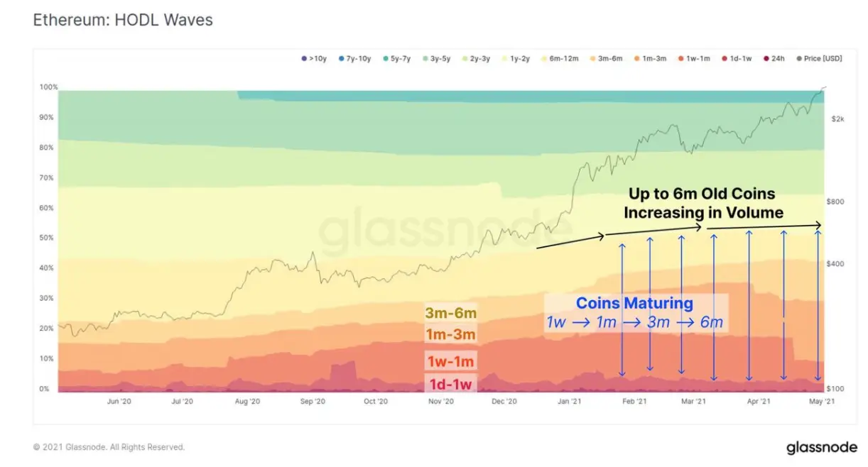Toggle the >10y legend series
Image resolution: width=868 pixels, height=467 pixels.
pos(313,59)
